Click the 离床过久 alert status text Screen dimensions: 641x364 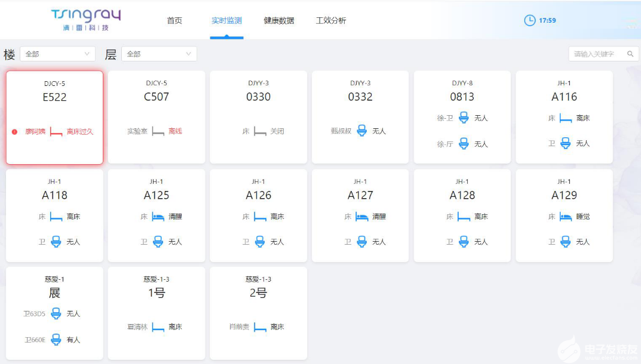(x=79, y=131)
